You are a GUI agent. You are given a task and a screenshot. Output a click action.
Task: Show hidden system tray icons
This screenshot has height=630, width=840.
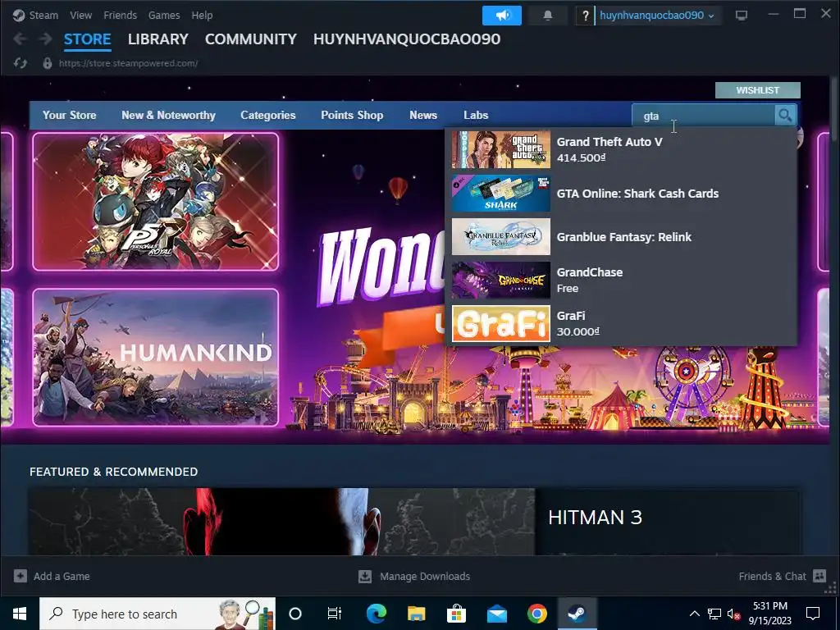coord(694,614)
